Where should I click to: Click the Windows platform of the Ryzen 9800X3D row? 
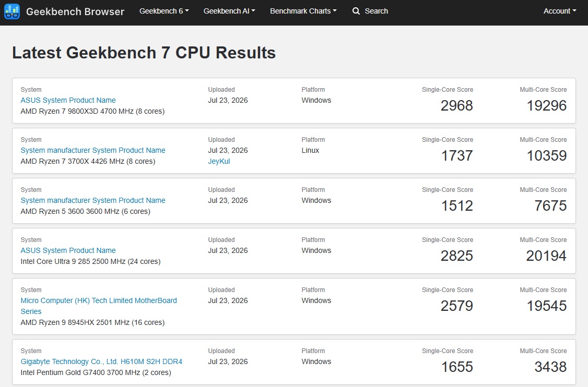tap(316, 100)
